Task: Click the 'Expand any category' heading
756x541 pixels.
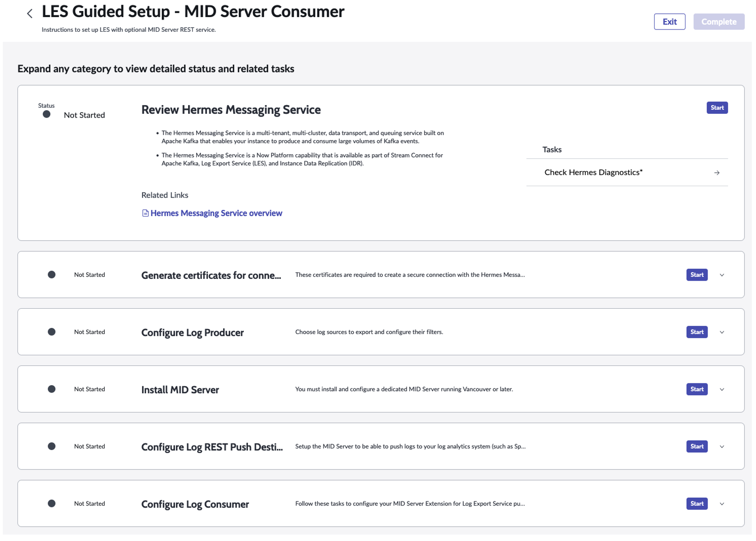Action: [x=156, y=69]
